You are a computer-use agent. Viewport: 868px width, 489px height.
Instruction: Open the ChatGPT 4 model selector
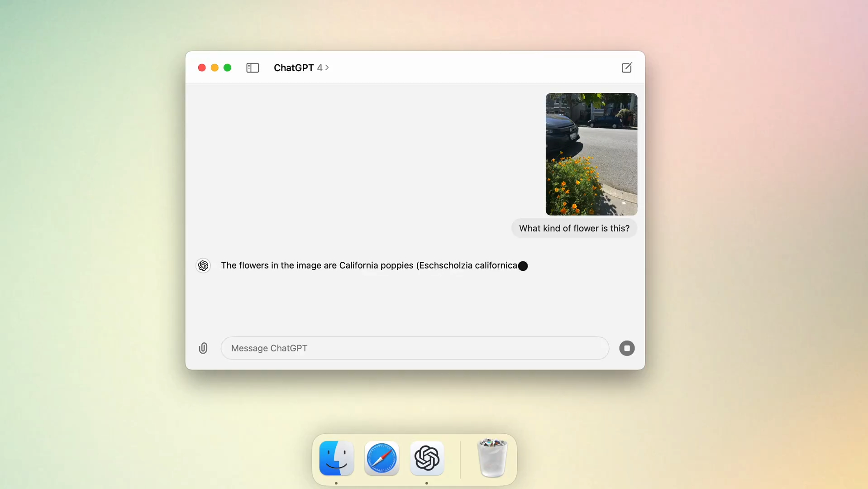301,68
